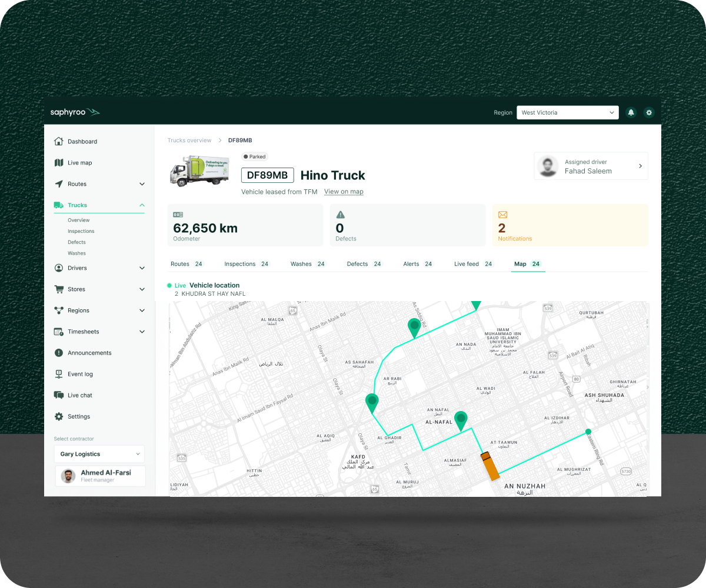Switch to the Alerts tab
Viewport: 706px width, 588px height.
pyautogui.click(x=418, y=264)
